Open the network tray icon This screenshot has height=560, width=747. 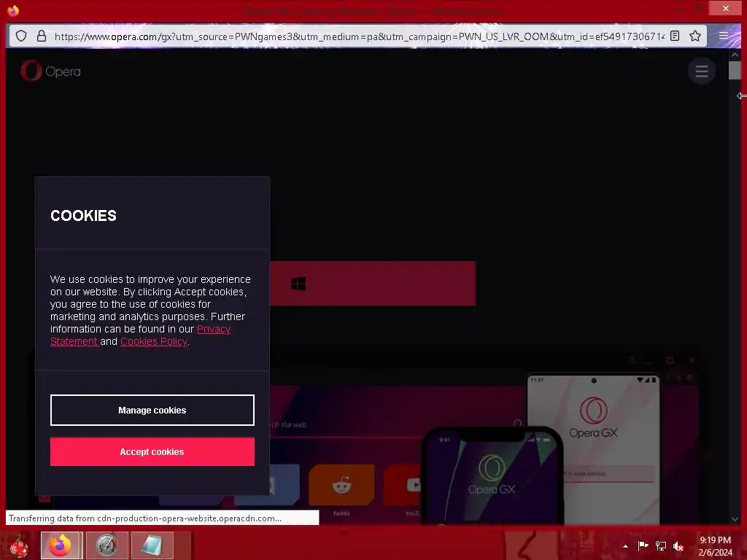(x=661, y=545)
